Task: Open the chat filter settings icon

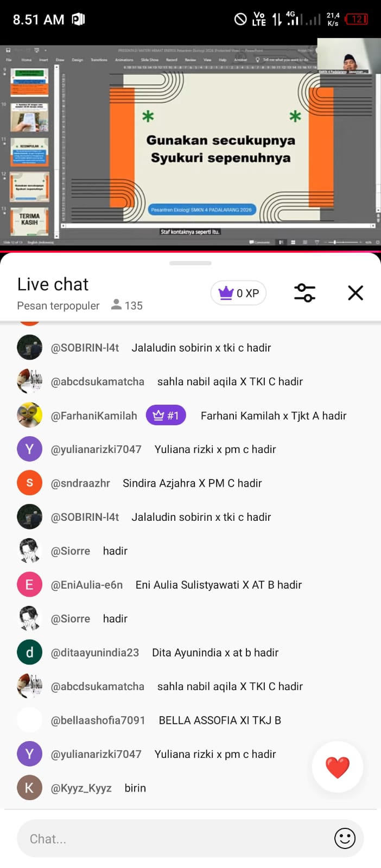Action: coord(304,293)
